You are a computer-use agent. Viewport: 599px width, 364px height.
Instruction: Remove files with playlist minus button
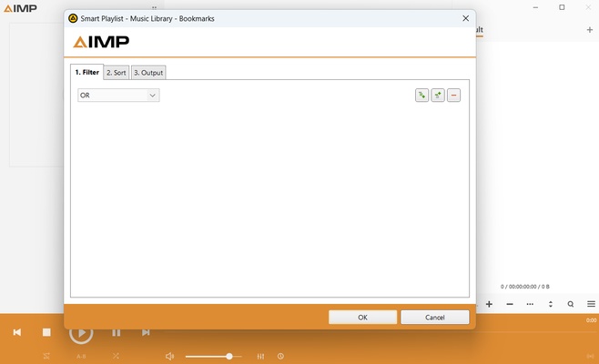[510, 304]
